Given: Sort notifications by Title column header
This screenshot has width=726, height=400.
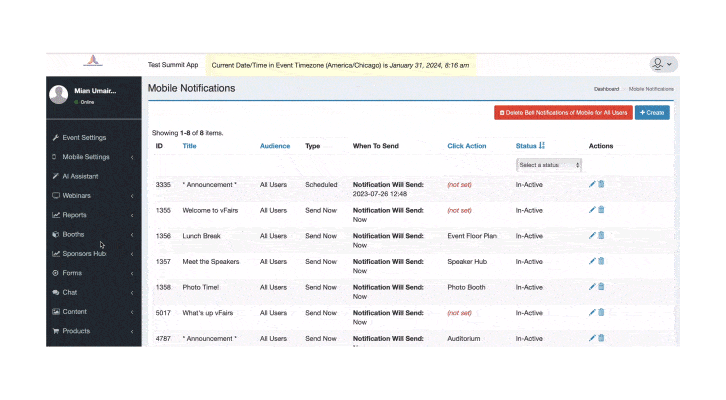Looking at the screenshot, I should coord(189,146).
